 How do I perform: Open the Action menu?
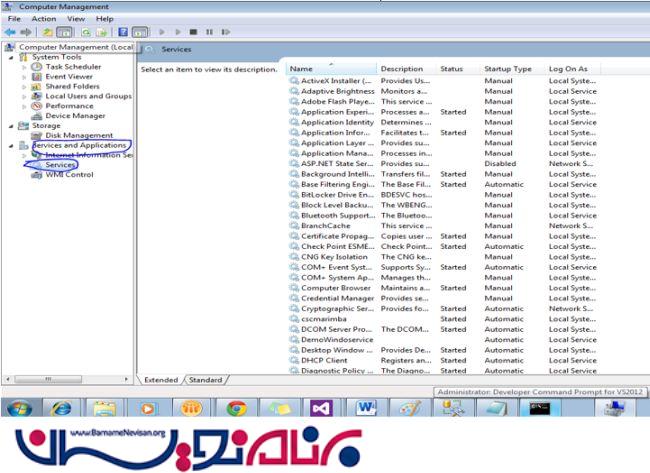43,18
